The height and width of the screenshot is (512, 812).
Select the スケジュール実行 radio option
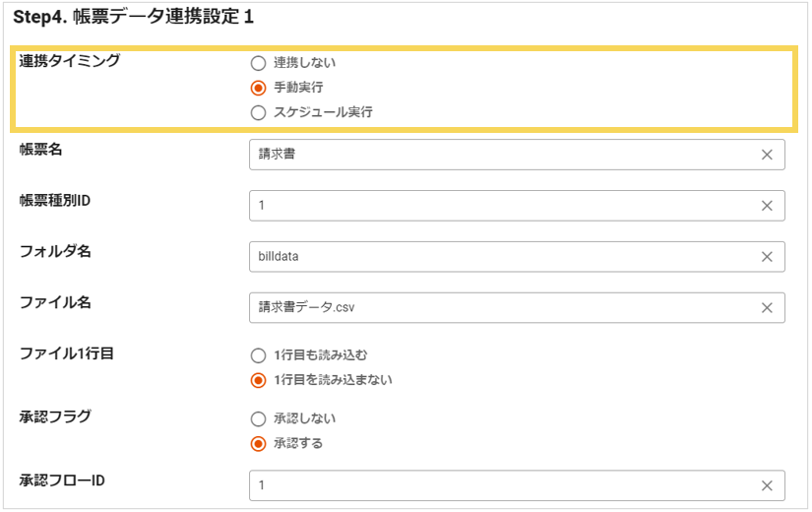coord(259,112)
